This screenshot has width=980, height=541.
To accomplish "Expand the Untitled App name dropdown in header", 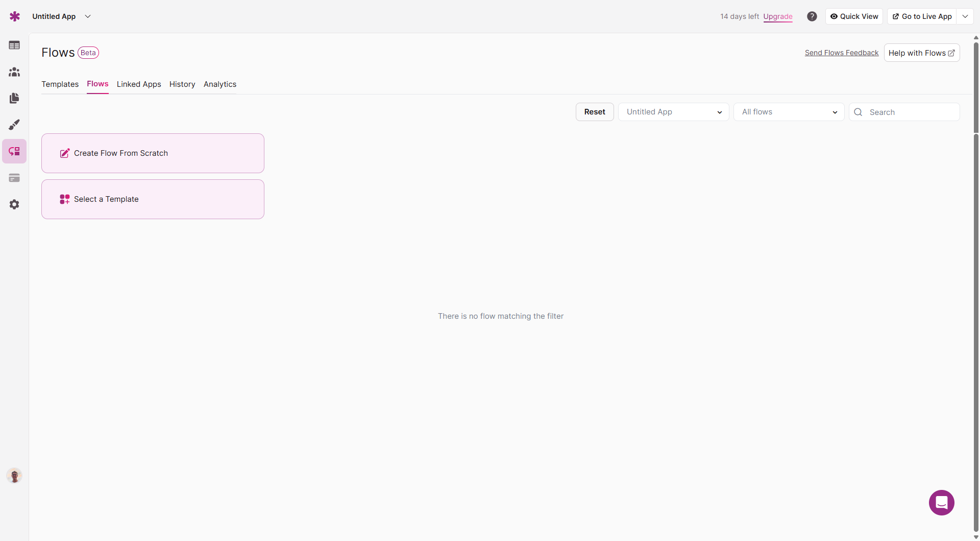I will click(88, 16).
